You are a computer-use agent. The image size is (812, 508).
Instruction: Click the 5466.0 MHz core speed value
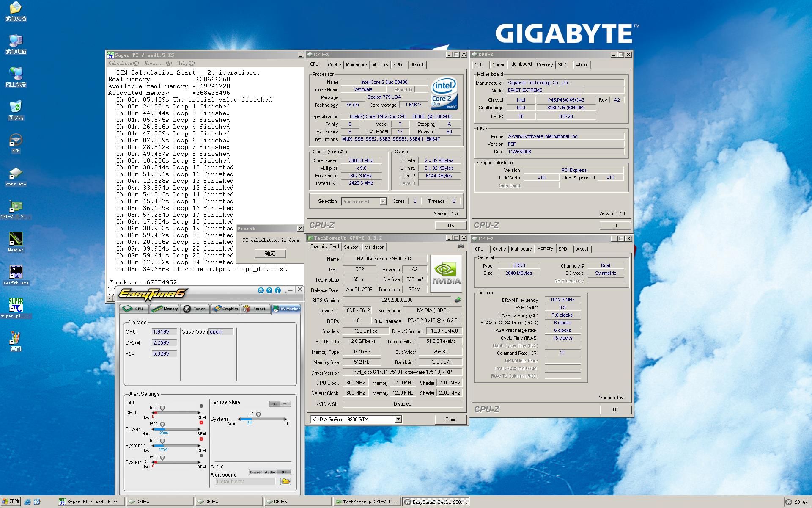[x=361, y=160]
